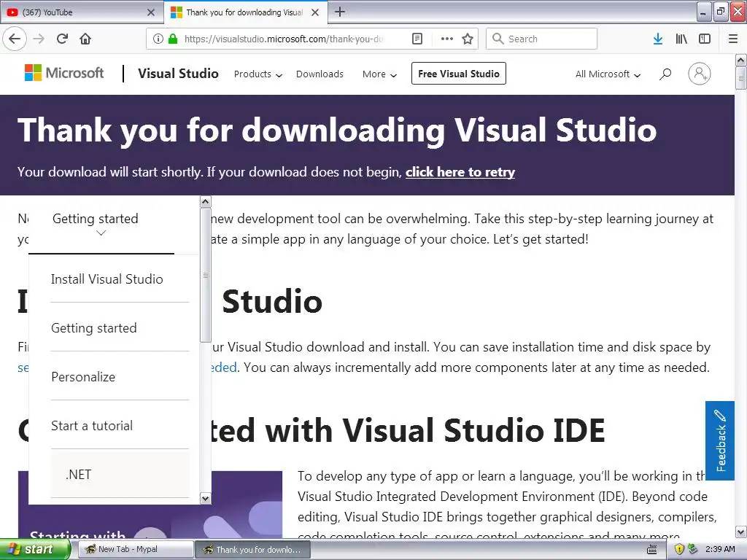Image resolution: width=747 pixels, height=560 pixels.
Task: Click page scrollbar down arrow
Action: [740, 532]
